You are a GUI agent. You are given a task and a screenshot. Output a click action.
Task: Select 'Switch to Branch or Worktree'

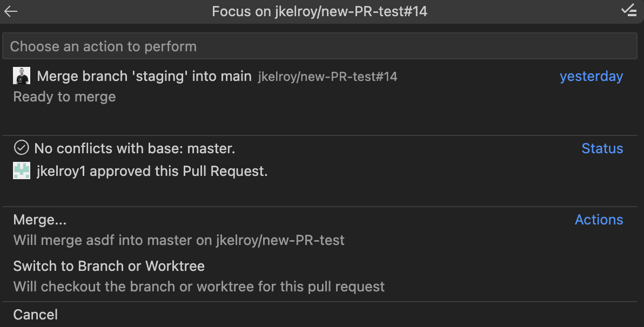(x=109, y=266)
